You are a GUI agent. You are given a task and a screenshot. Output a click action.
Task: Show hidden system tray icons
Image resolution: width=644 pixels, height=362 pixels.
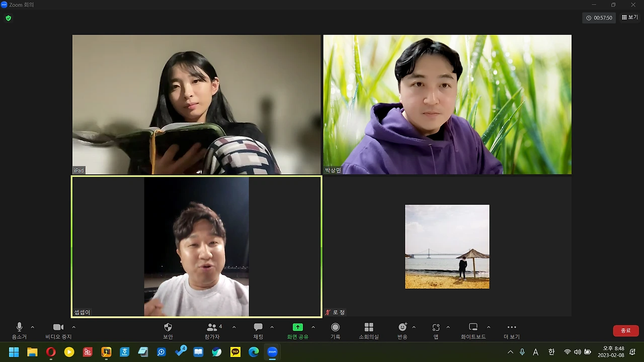coord(510,352)
